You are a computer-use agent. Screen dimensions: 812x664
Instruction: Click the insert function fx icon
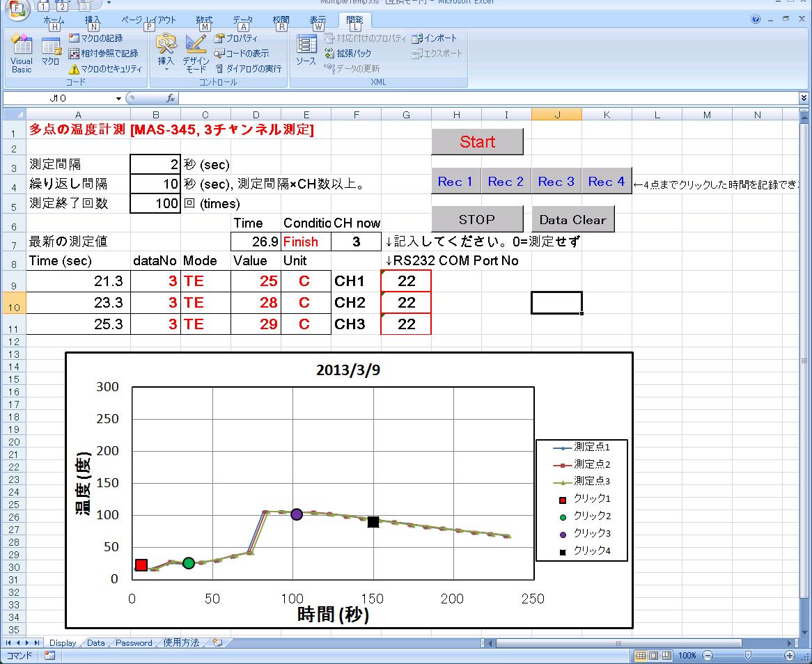click(171, 98)
